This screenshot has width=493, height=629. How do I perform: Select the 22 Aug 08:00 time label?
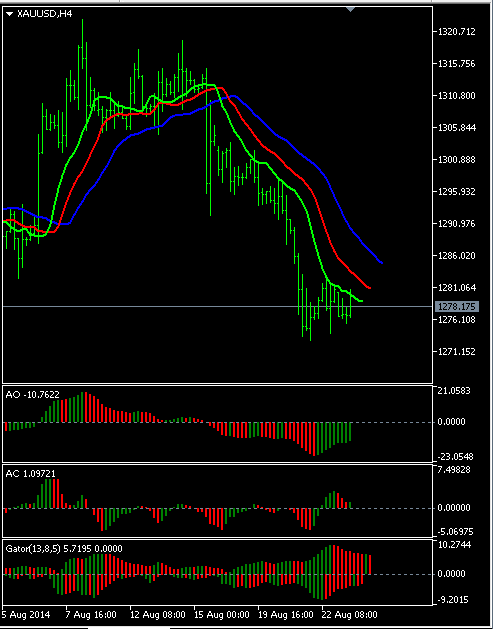coord(350,615)
